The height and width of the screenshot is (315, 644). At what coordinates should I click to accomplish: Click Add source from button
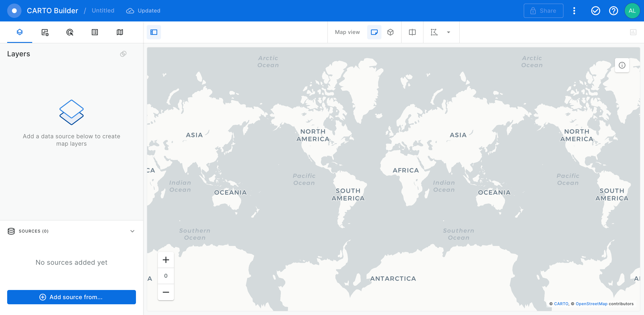(x=72, y=297)
